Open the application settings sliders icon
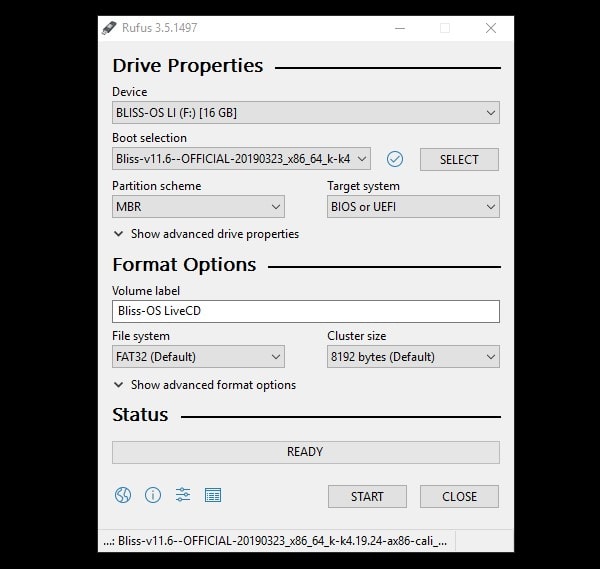The height and width of the screenshot is (569, 600). (183, 495)
